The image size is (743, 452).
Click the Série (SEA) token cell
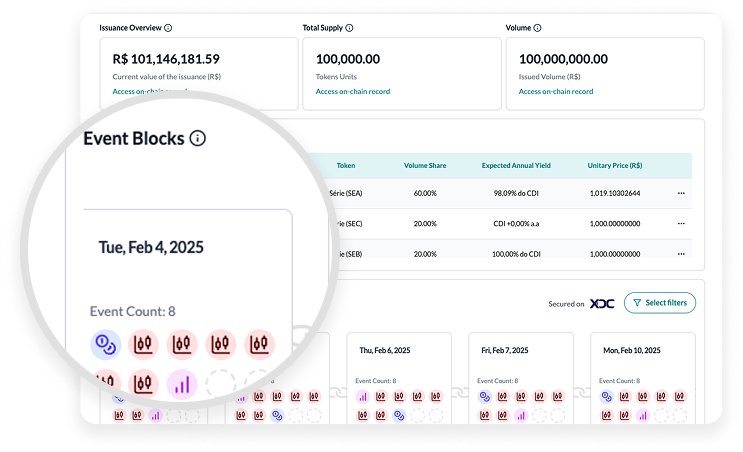[x=346, y=193]
